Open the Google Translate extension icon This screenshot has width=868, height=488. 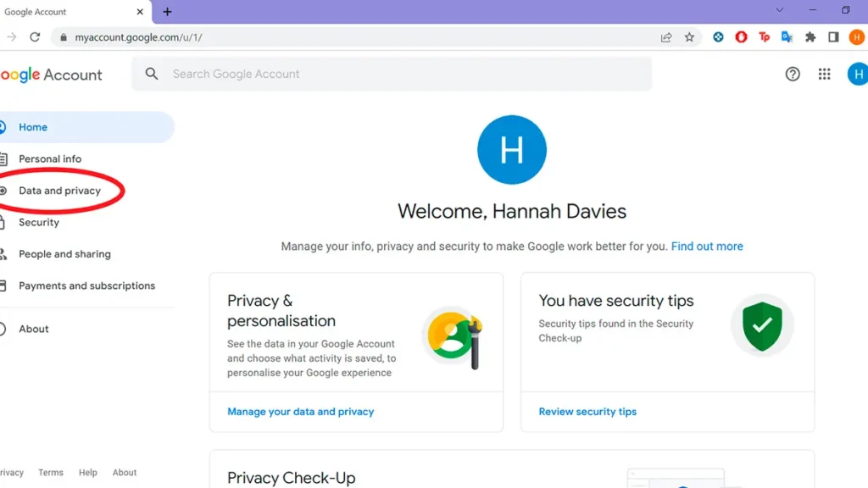pyautogui.click(x=787, y=37)
